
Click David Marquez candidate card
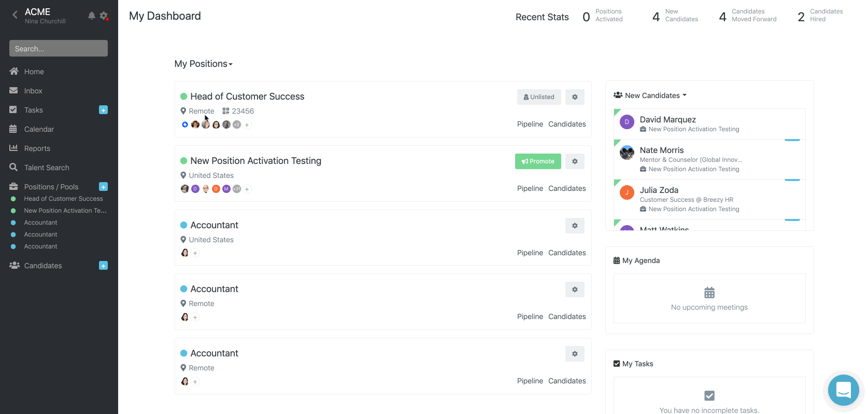(x=709, y=124)
